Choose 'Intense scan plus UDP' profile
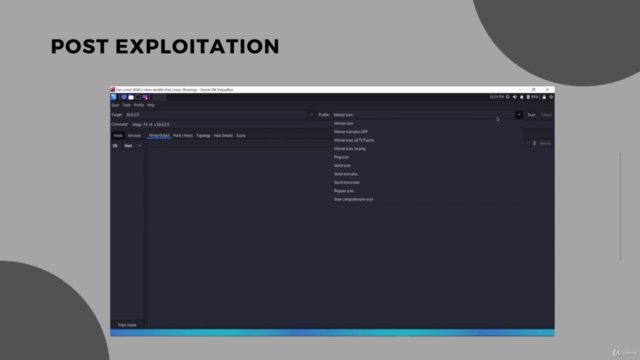The height and width of the screenshot is (360, 640). coord(428,132)
